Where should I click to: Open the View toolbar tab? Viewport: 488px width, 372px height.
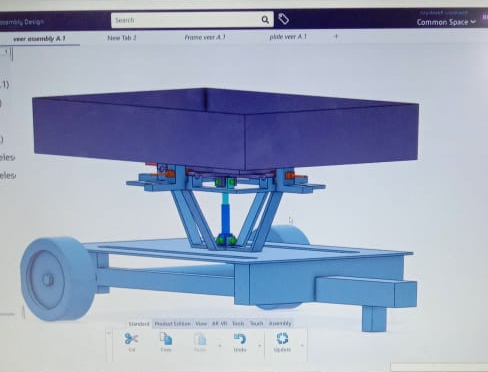tap(201, 324)
